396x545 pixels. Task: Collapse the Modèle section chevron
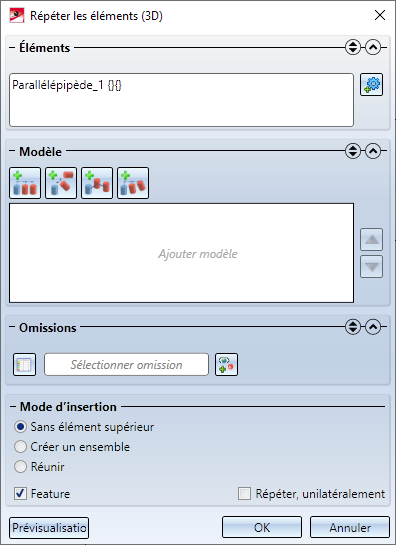coord(373,151)
